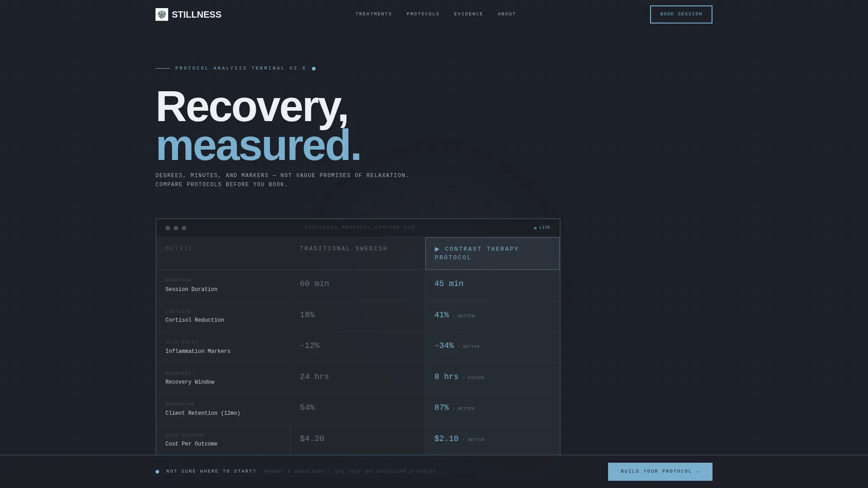The image size is (868, 488).
Task: Open the About nav item
Action: pyautogui.click(x=507, y=14)
